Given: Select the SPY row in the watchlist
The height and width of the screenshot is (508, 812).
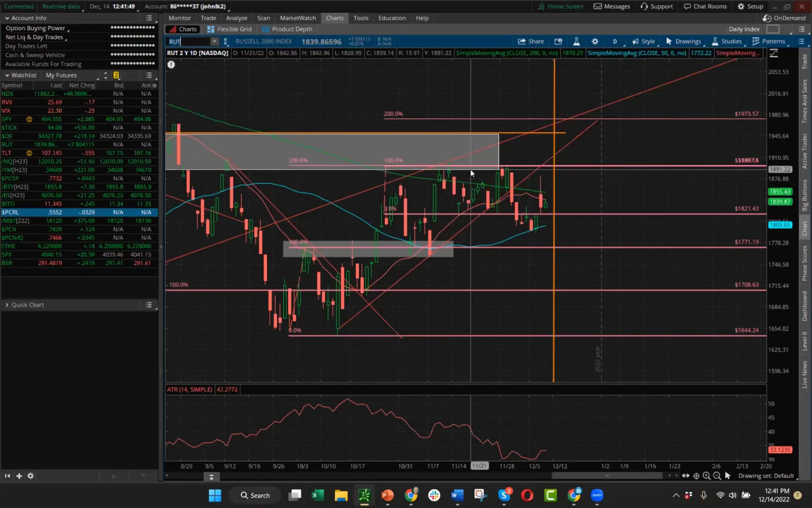Looking at the screenshot, I should click(x=79, y=119).
